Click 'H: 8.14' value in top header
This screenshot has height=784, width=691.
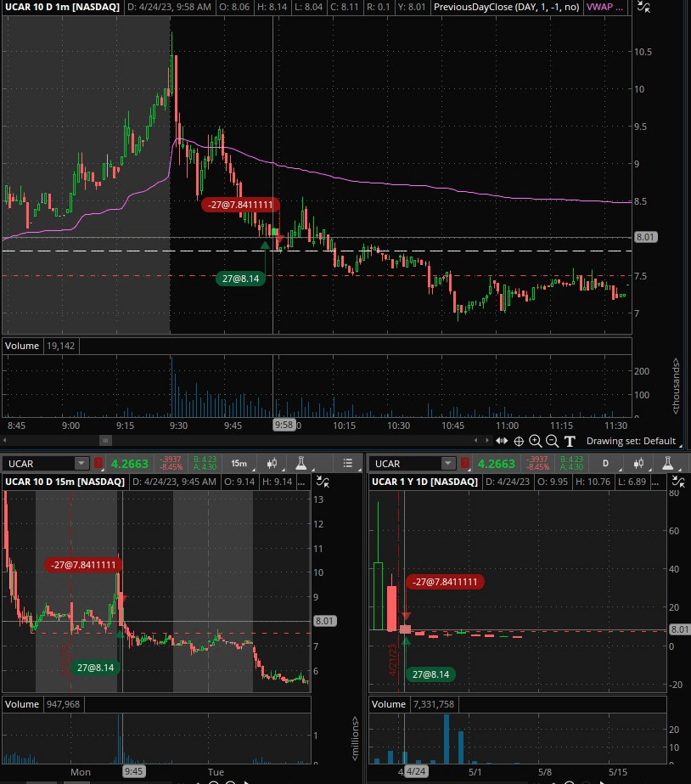point(272,7)
